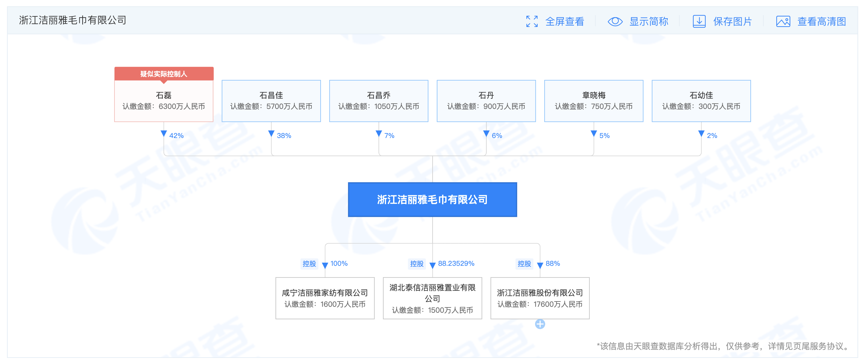Image resolution: width=868 pixels, height=360 pixels.
Task: Open subsidiary 湖北泰信洁丽雅置业有限公司
Action: pyautogui.click(x=432, y=298)
